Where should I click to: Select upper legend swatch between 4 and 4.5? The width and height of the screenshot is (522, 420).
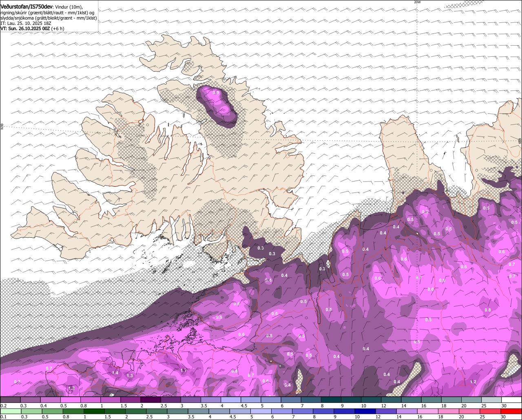point(231,400)
